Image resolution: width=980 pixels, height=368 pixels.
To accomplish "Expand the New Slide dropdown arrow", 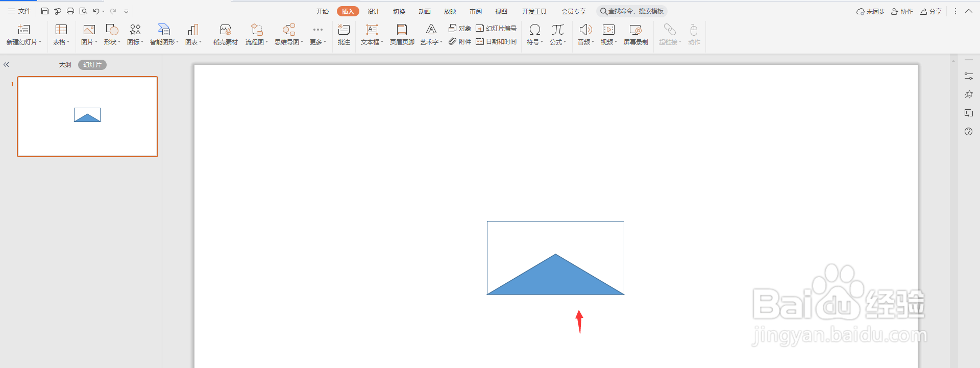I will click(x=40, y=42).
